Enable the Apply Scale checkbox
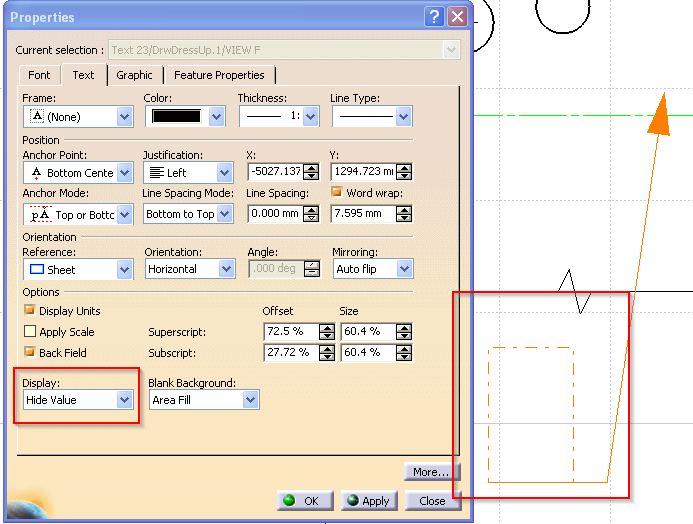Viewport: 693px width, 524px height. (x=30, y=331)
